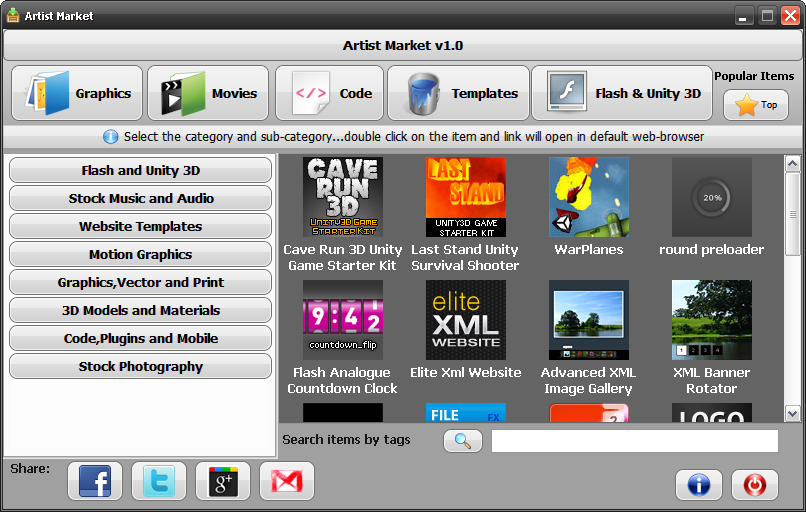This screenshot has width=806, height=512.
Task: Select the LOGO item thumbnail
Action: 712,413
